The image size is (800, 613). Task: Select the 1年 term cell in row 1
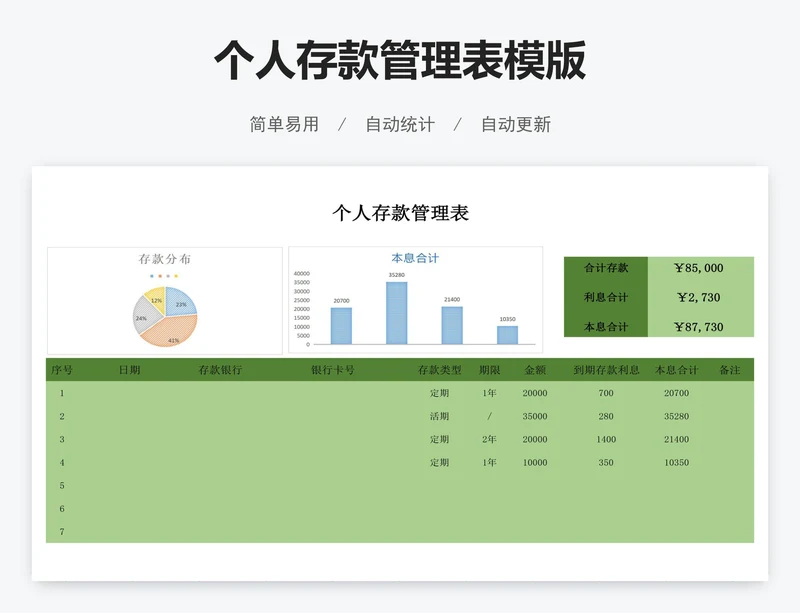tap(489, 393)
